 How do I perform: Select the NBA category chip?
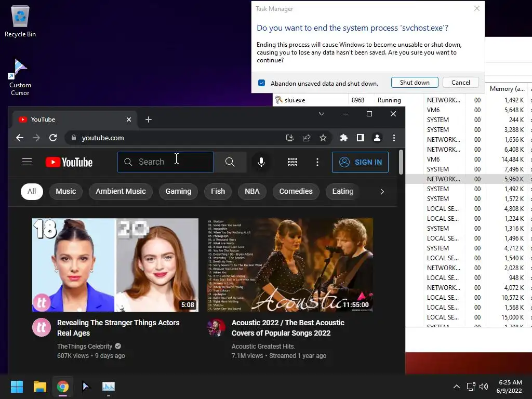(x=252, y=191)
